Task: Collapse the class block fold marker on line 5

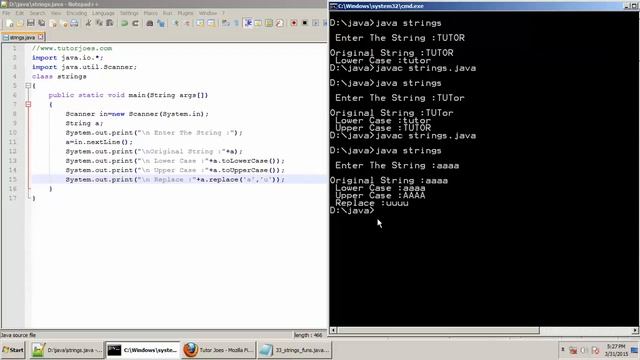Action: (x=28, y=86)
